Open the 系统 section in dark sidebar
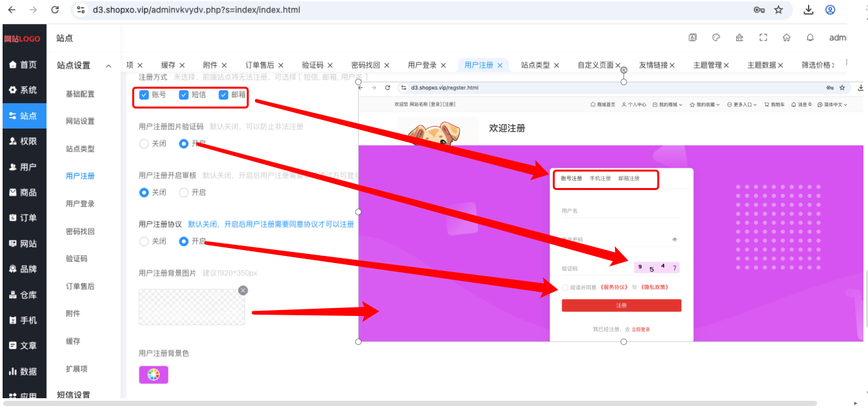This screenshot has height=408, width=868. point(23,90)
